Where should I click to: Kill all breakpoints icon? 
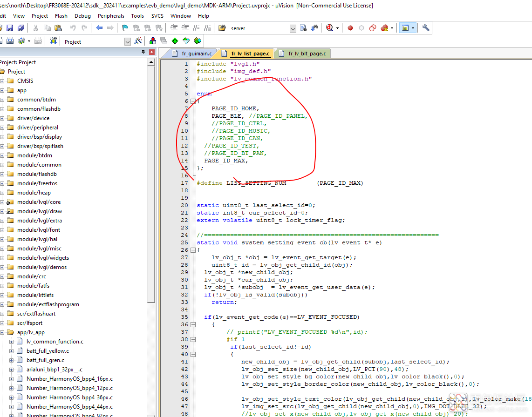(384, 28)
